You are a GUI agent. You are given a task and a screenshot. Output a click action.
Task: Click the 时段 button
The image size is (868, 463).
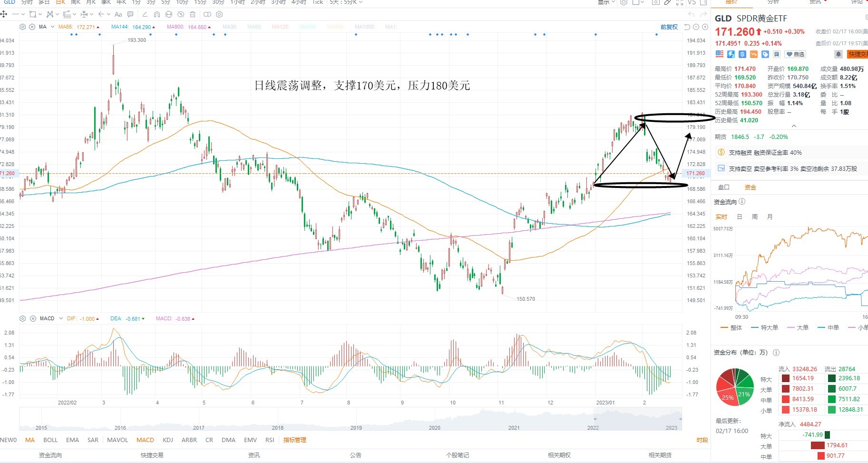point(702,440)
